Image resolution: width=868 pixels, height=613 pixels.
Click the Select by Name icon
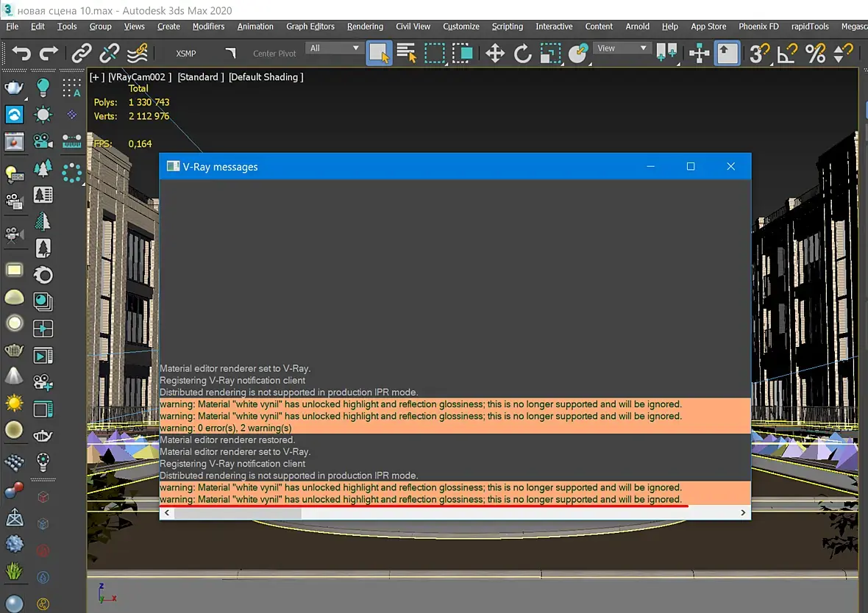pos(407,54)
